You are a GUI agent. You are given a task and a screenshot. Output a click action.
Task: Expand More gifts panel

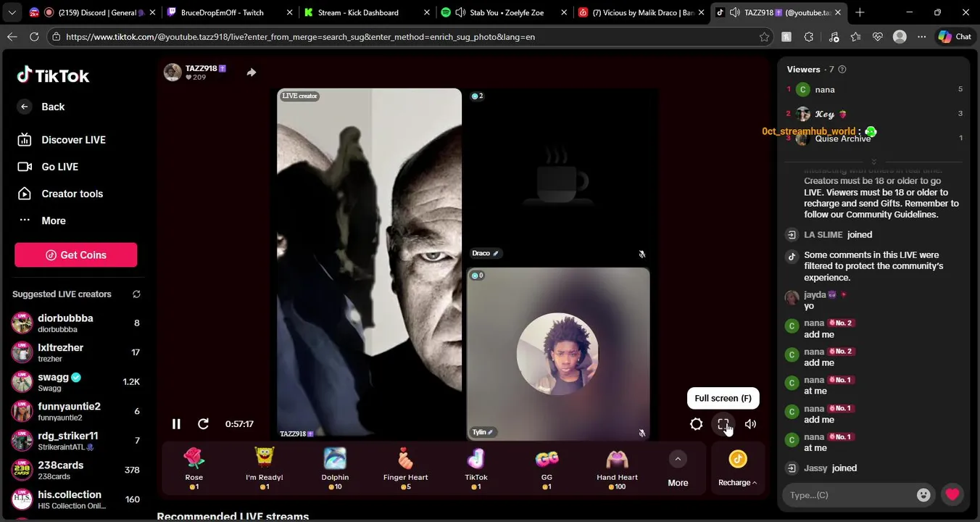click(678, 469)
